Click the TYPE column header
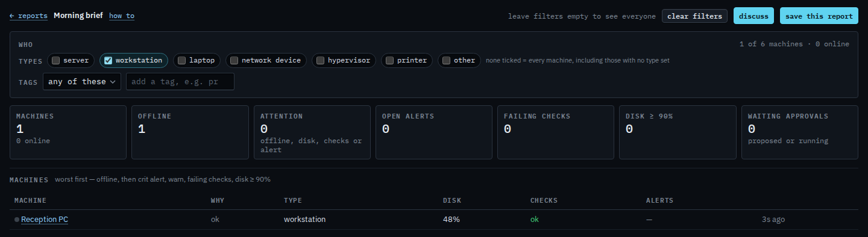 click(x=293, y=200)
